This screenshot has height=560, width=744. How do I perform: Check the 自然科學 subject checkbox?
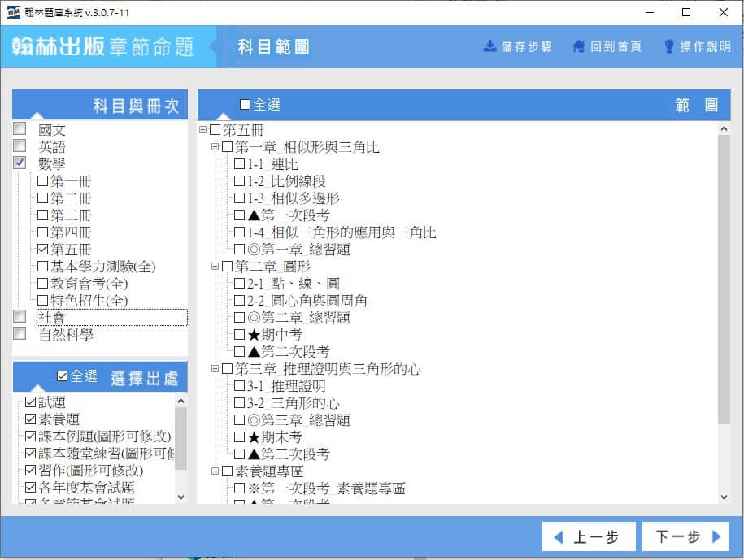click(x=20, y=333)
